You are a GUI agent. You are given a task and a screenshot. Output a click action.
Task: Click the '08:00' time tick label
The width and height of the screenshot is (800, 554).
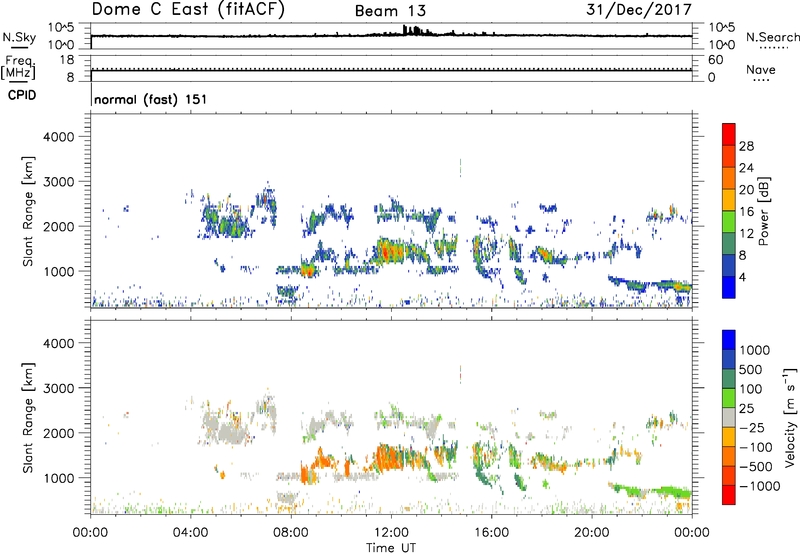(x=291, y=533)
